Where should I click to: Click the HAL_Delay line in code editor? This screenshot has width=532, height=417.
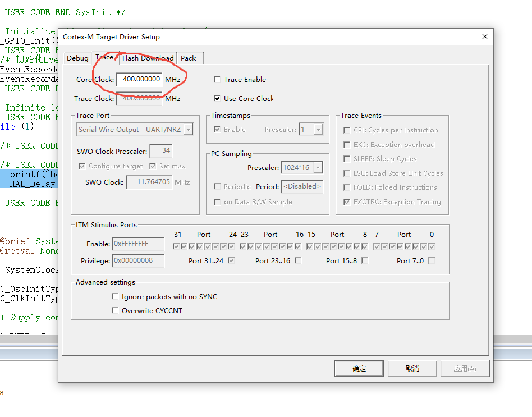(x=34, y=184)
